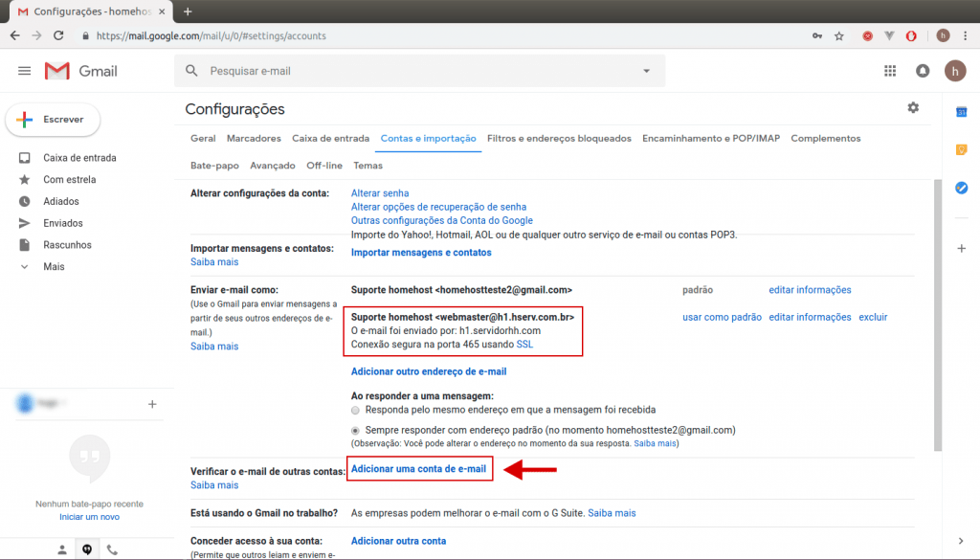
Task: Click Adicionar outra conta link
Action: coord(399,541)
